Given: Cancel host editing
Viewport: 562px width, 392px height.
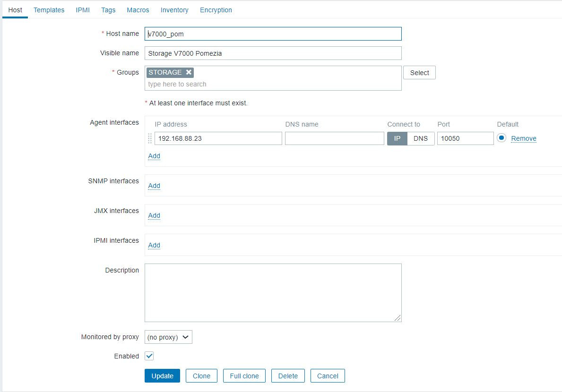Looking at the screenshot, I should pos(328,376).
